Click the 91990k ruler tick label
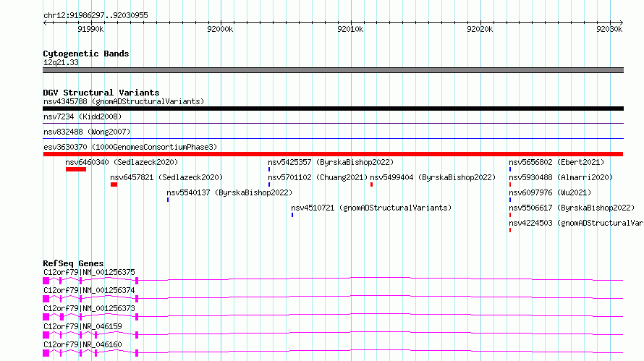 (90, 29)
